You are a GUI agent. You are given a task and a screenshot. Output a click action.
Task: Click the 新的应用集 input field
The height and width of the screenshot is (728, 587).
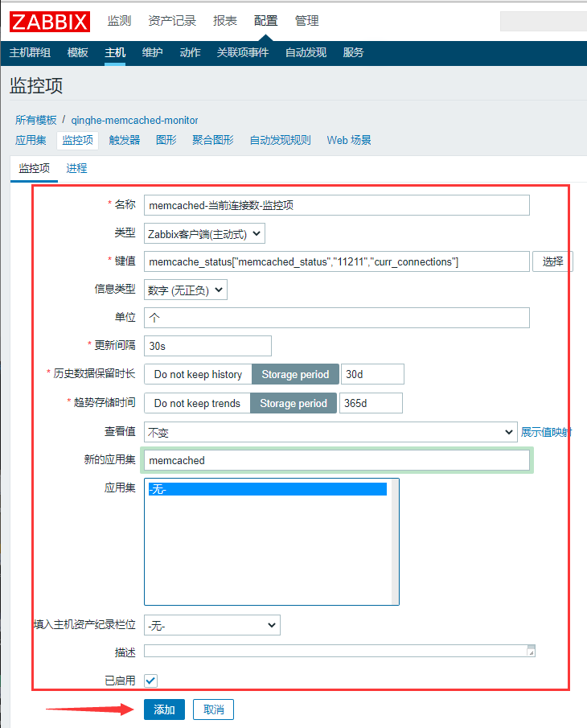tap(337, 461)
